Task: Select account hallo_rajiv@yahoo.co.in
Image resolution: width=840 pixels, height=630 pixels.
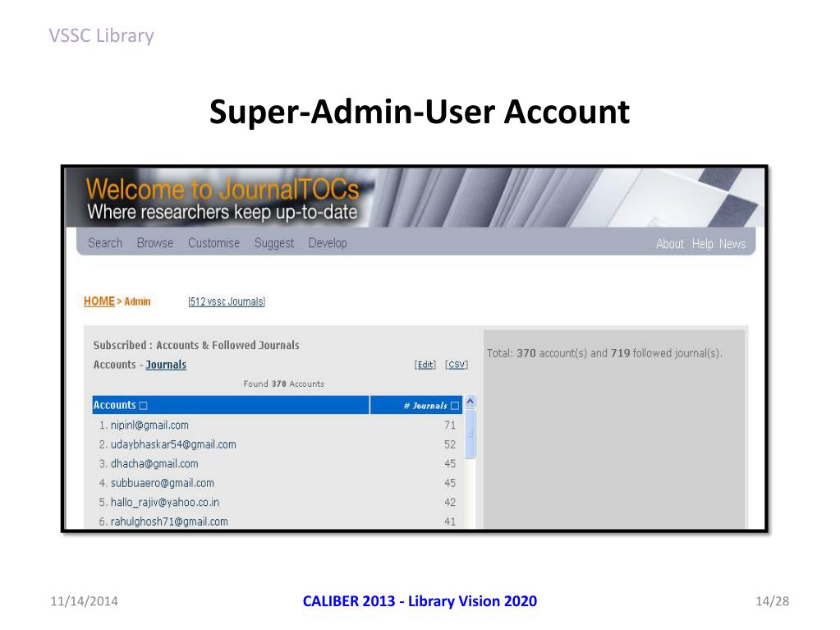Action: tap(165, 503)
